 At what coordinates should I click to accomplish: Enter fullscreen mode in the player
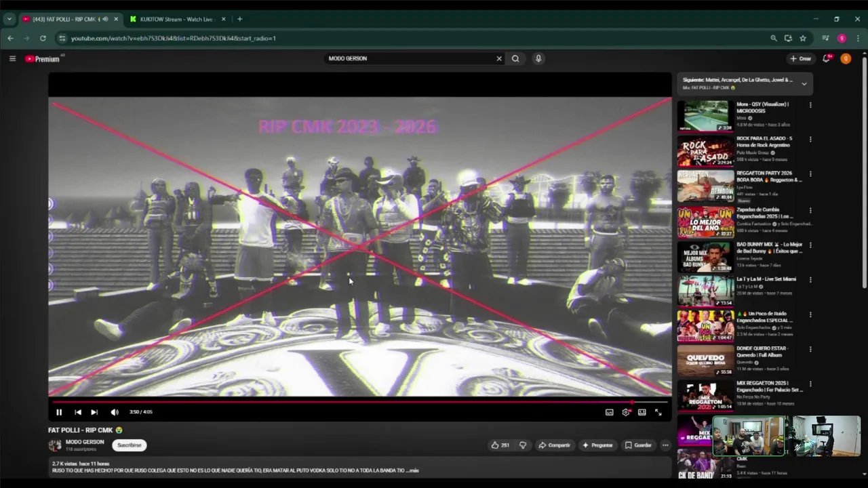658,412
